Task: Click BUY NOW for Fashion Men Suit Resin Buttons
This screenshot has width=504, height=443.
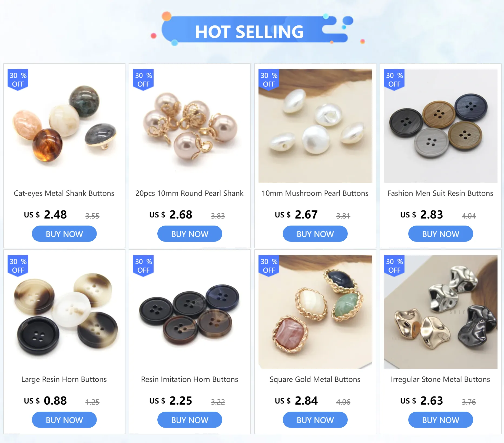Action: (441, 234)
